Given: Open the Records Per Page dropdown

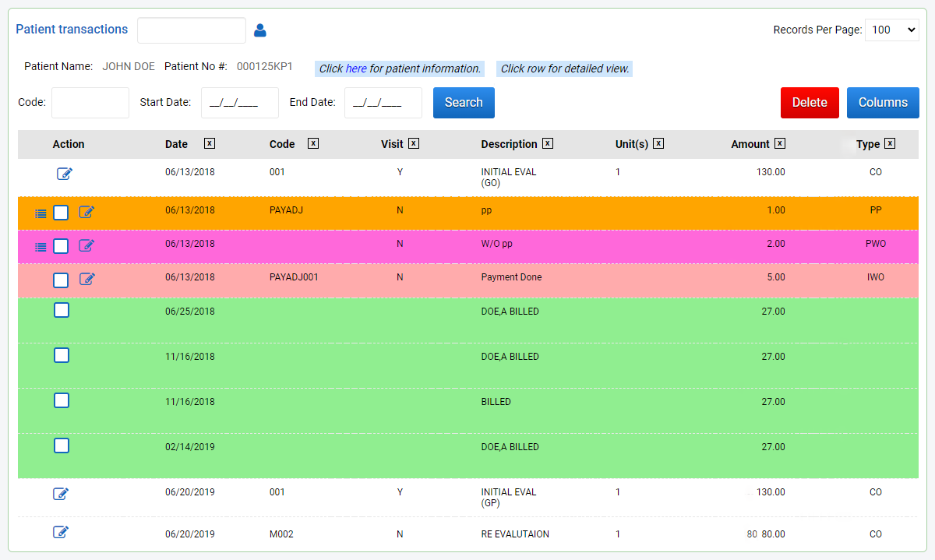Looking at the screenshot, I should [891, 30].
